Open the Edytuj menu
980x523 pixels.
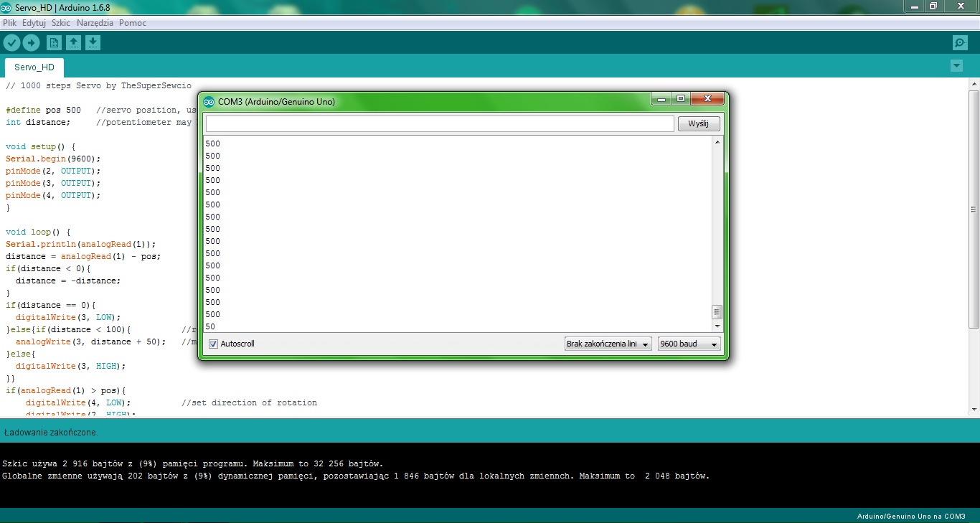coord(34,23)
